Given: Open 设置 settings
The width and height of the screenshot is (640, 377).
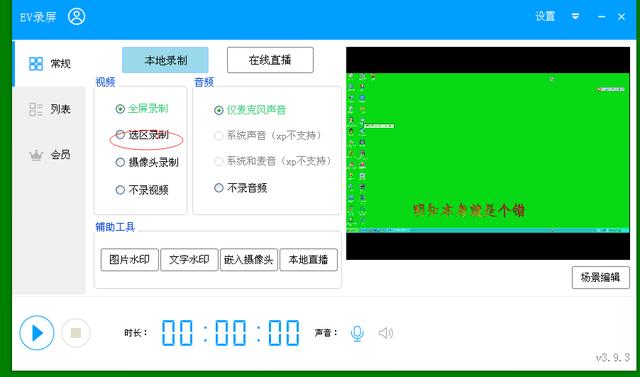Looking at the screenshot, I should click(x=545, y=16).
